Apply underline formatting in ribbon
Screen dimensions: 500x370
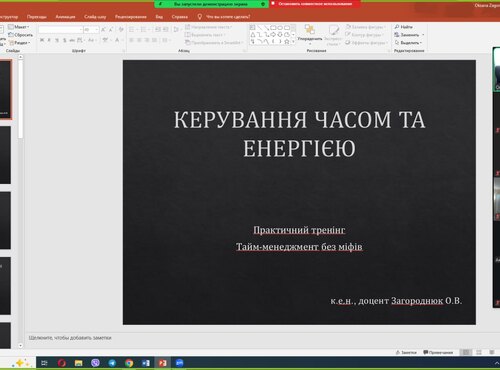(x=57, y=40)
